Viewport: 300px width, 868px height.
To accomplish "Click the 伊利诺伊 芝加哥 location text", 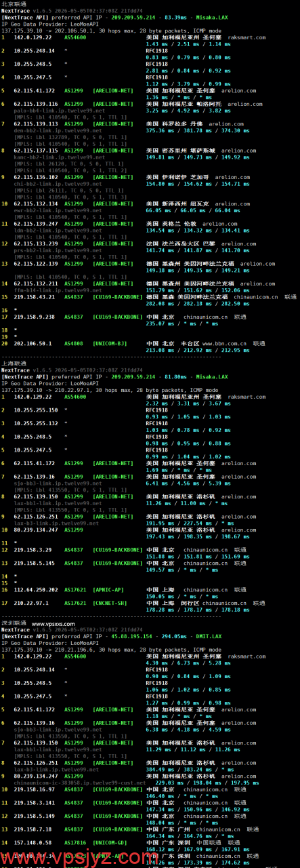I will pos(188,178).
